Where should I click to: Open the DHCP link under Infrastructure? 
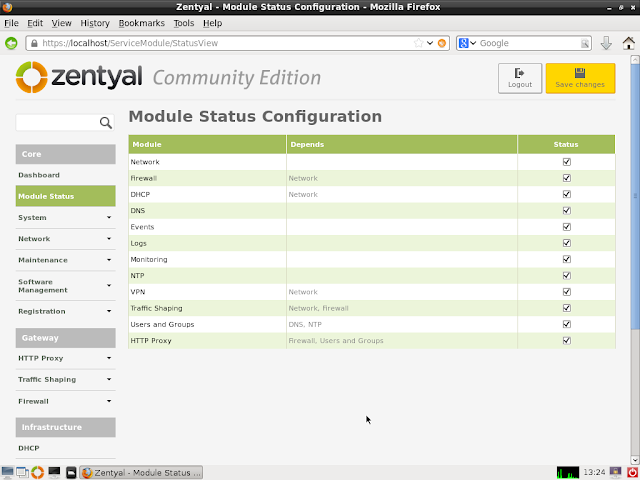point(29,448)
